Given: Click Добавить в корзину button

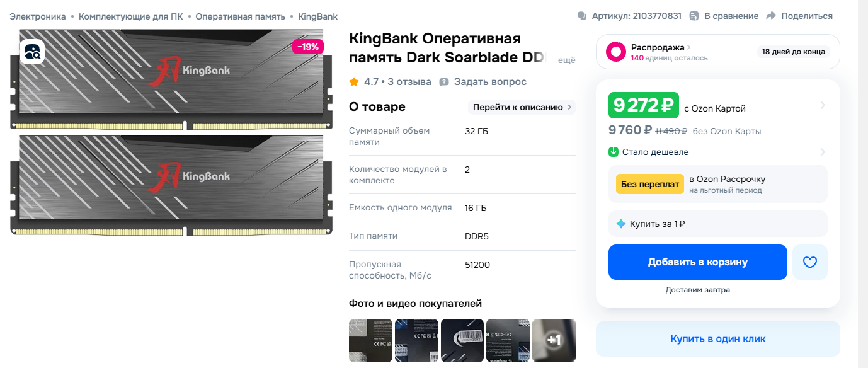Looking at the screenshot, I should tap(698, 262).
